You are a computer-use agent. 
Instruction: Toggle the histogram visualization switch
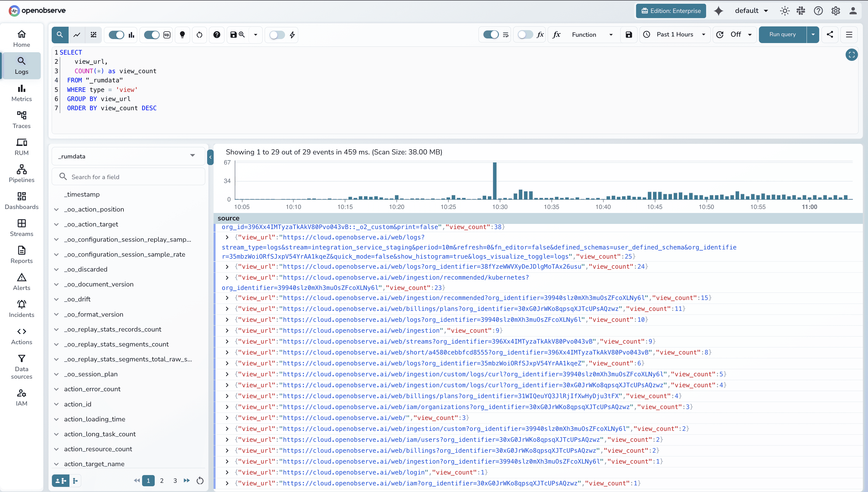coord(117,35)
